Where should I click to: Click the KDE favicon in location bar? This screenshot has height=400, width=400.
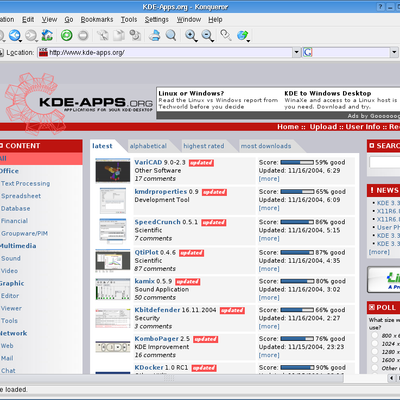43,52
